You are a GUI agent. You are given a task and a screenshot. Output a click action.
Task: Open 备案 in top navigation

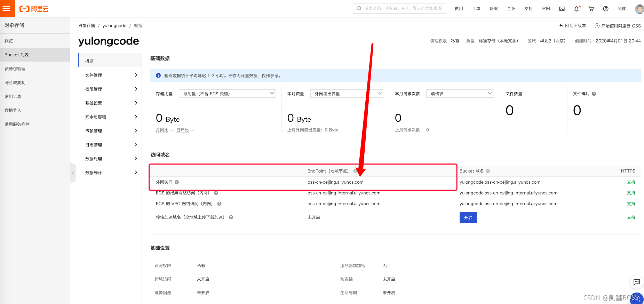pos(493,9)
